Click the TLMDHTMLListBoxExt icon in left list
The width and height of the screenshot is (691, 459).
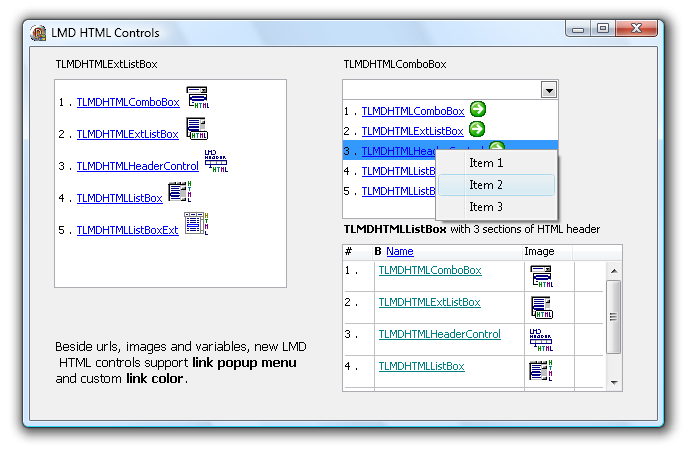195,225
